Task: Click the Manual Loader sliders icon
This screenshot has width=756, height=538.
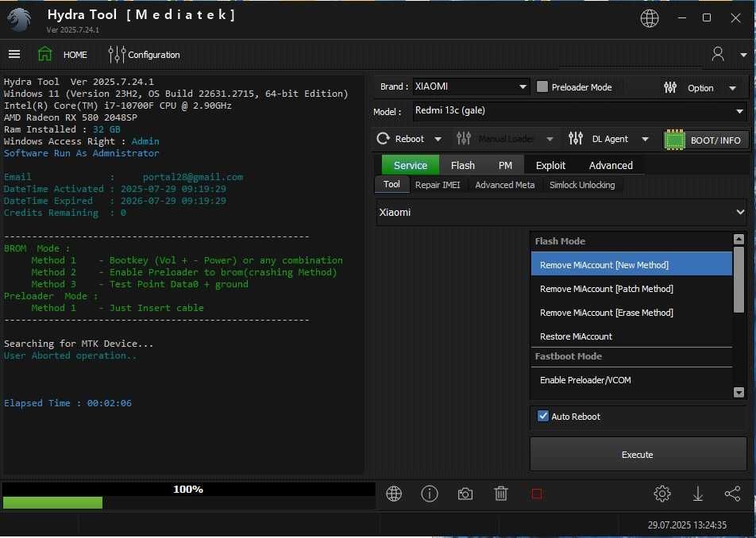Action: (464, 139)
